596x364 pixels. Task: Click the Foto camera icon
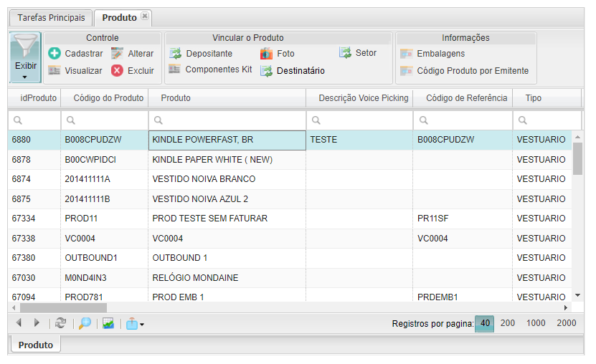(266, 54)
